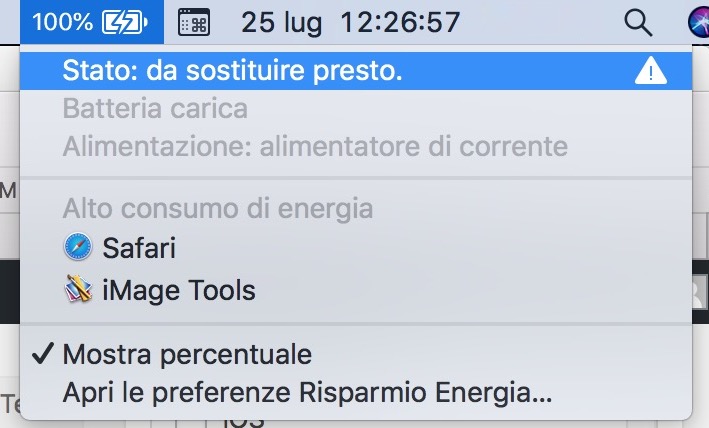Click the 'Alto consumo di energia' header
The height and width of the screenshot is (428, 709).
218,209
